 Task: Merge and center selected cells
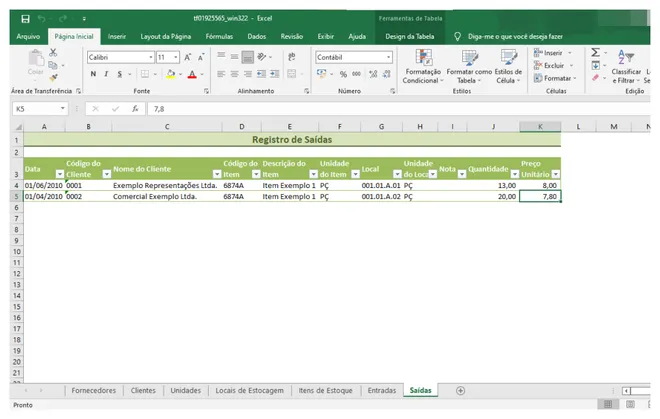(x=291, y=74)
